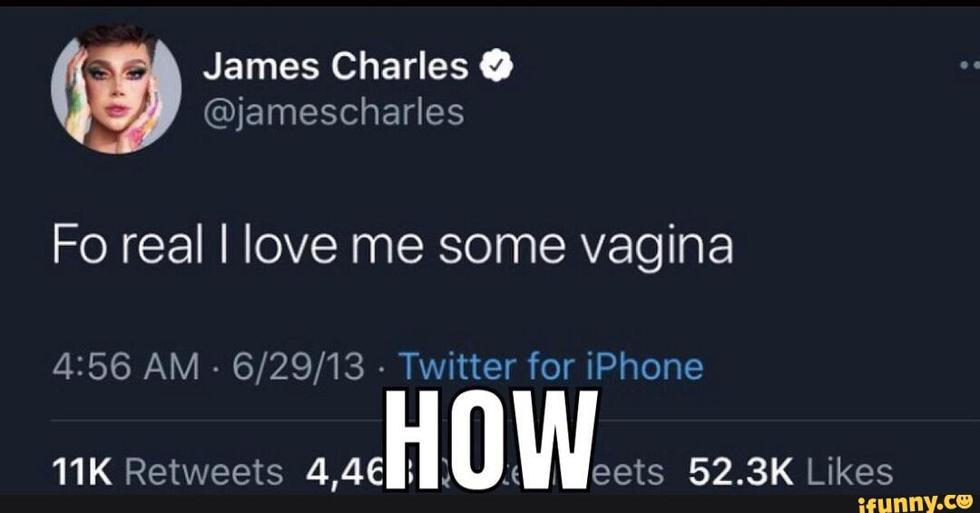Image resolution: width=980 pixels, height=513 pixels.
Task: Click the 6/29/13 date
Action: tap(299, 367)
